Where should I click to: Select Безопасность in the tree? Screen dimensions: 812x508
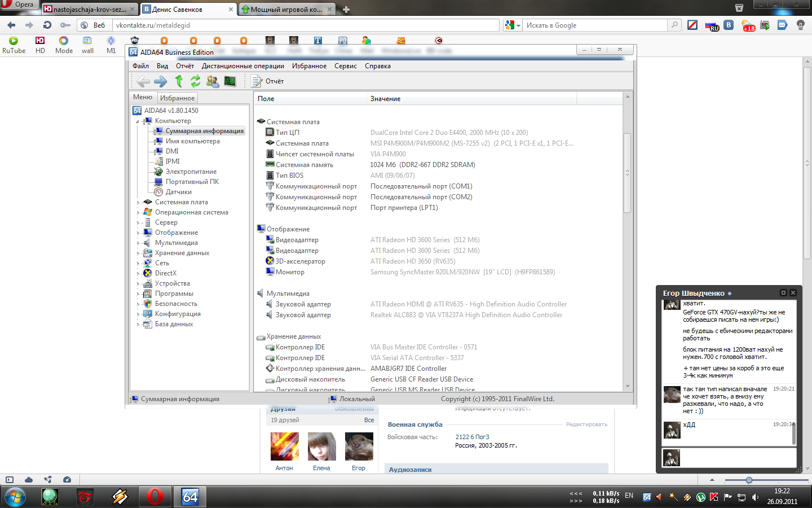[176, 304]
